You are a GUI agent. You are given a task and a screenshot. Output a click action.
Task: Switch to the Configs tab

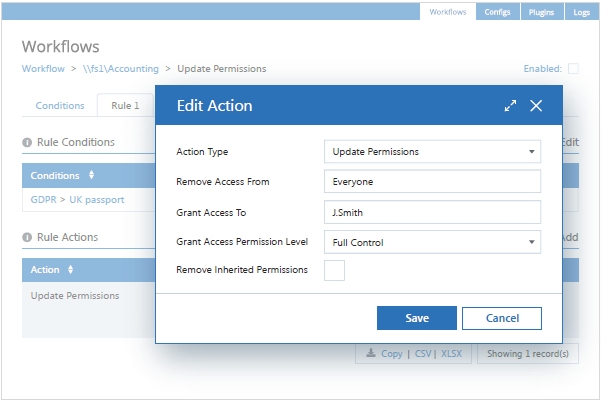[497, 12]
